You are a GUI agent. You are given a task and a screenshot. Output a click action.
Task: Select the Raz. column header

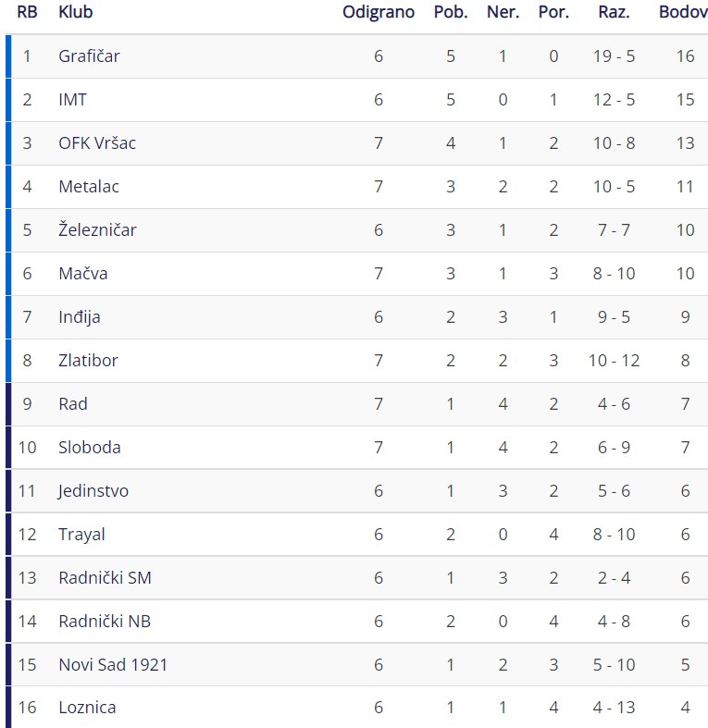pyautogui.click(x=615, y=12)
